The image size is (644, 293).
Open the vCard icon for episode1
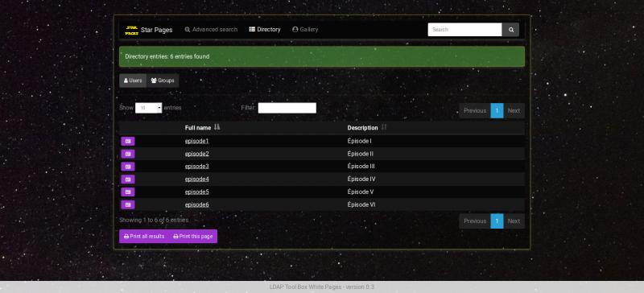point(128,142)
